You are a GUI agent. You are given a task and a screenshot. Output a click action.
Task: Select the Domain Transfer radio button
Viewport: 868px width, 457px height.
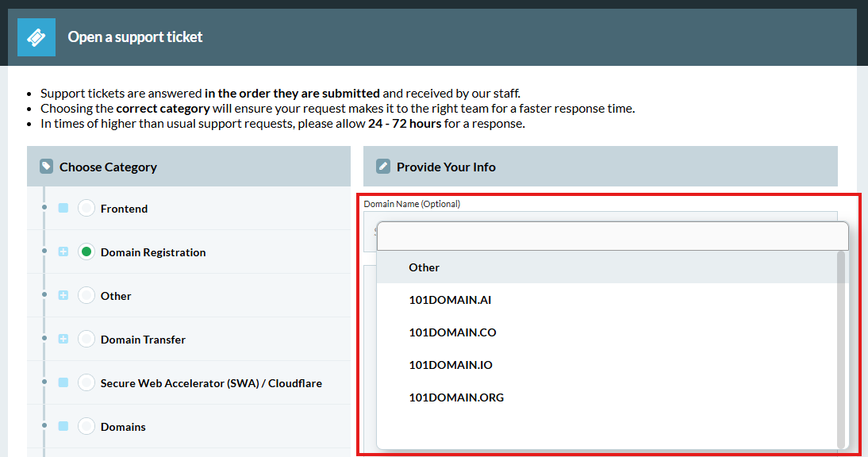pos(85,339)
